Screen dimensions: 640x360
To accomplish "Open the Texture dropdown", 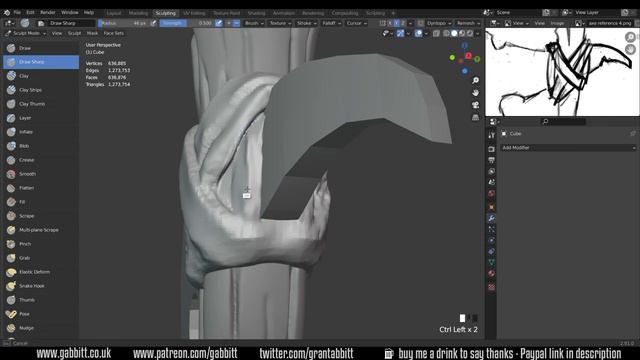I will click(280, 23).
